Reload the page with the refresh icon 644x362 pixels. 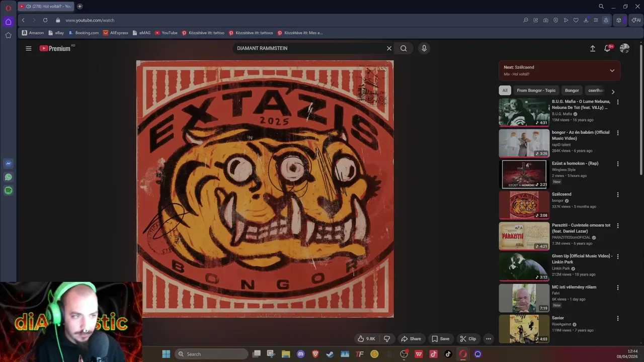coord(45,20)
